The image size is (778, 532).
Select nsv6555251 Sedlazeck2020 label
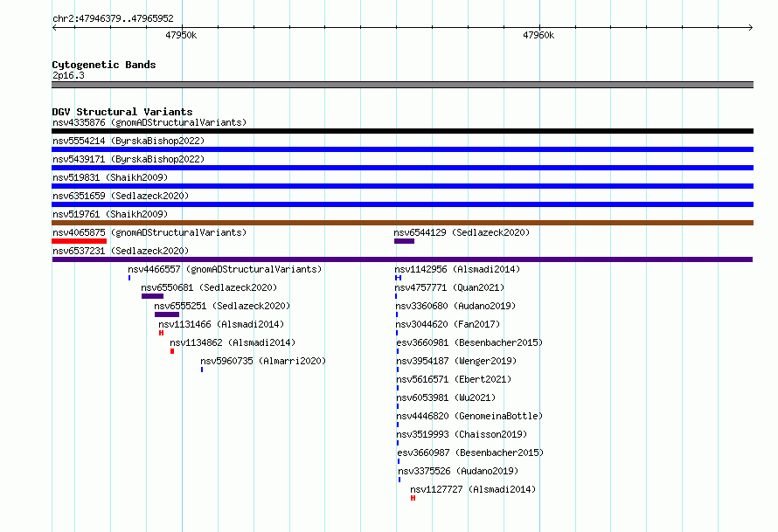pyautogui.click(x=222, y=306)
